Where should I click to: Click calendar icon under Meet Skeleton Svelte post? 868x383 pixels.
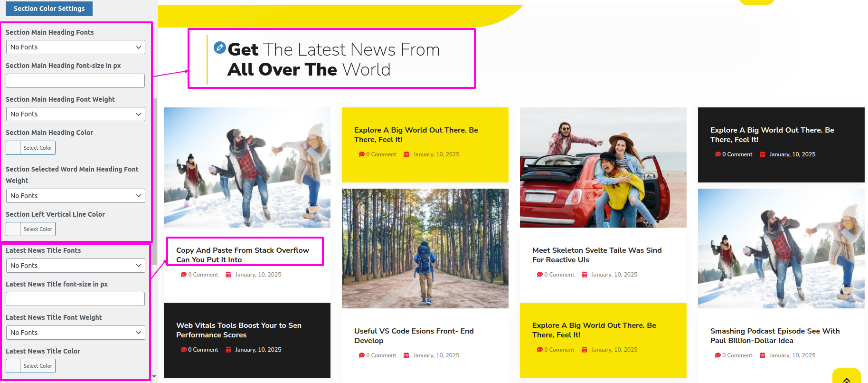[585, 275]
